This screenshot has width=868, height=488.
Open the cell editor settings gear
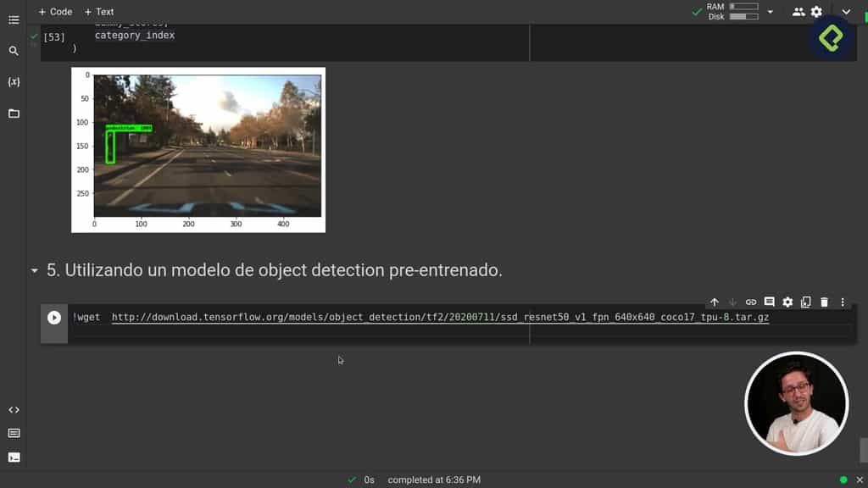[x=787, y=302]
